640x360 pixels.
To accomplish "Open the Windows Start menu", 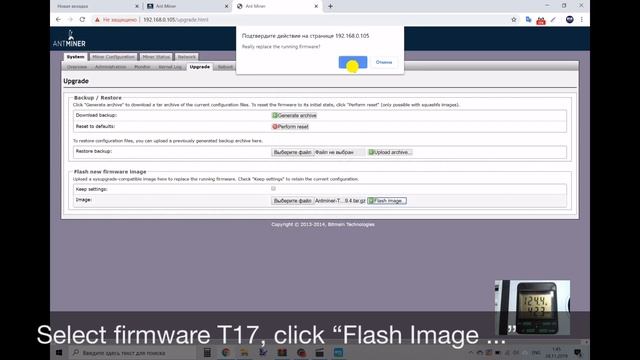I will point(59,352).
